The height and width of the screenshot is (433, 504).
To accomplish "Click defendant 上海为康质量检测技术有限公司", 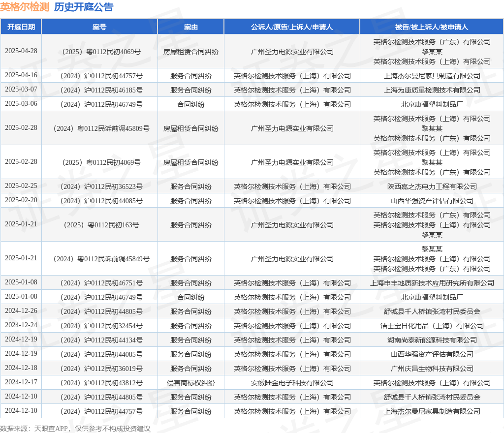I will point(432,90).
